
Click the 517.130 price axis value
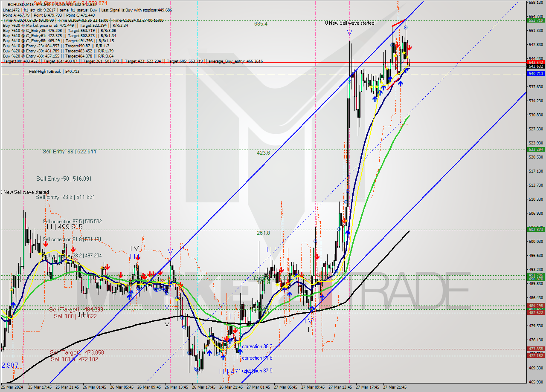[x=536, y=171]
